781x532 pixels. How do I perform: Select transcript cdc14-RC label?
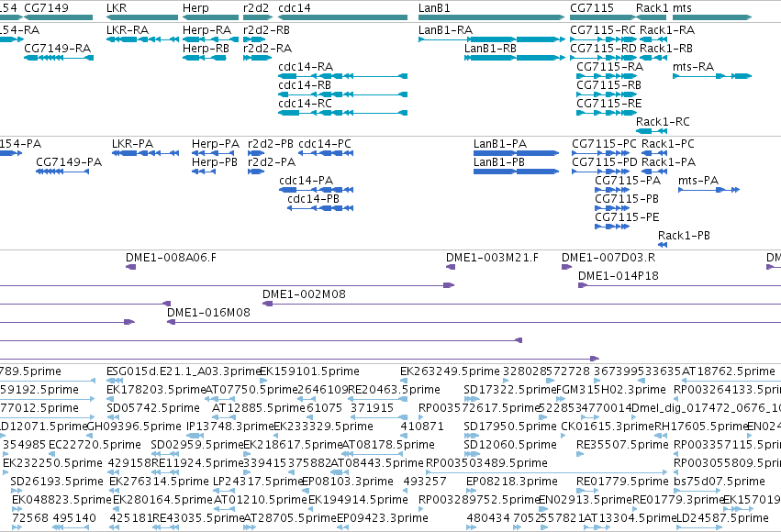pyautogui.click(x=305, y=104)
